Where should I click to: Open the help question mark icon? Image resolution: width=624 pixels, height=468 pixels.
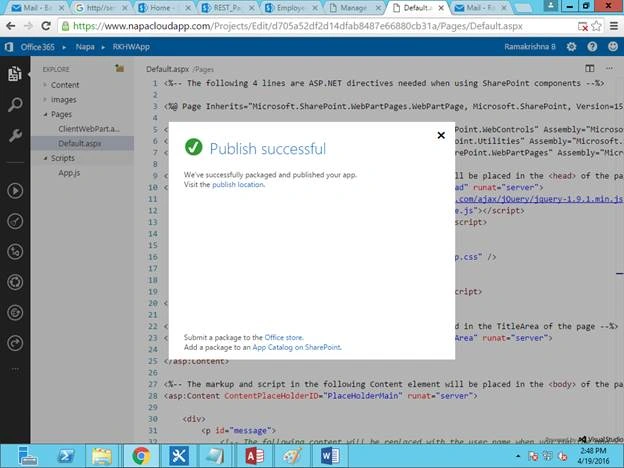tap(592, 47)
